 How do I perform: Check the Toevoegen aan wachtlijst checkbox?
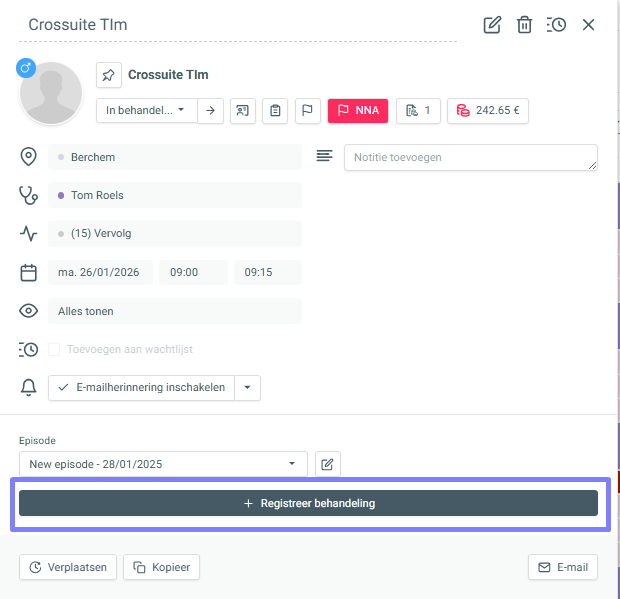click(57, 350)
